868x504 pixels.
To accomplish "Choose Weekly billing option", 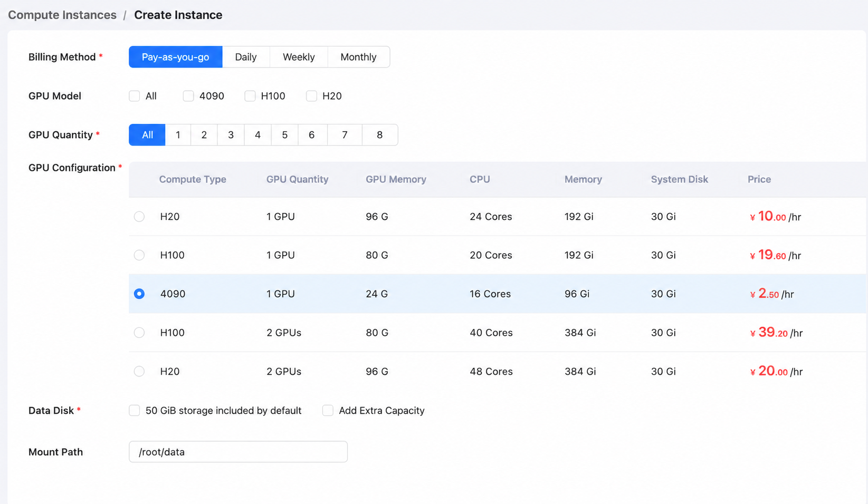I will click(x=299, y=57).
